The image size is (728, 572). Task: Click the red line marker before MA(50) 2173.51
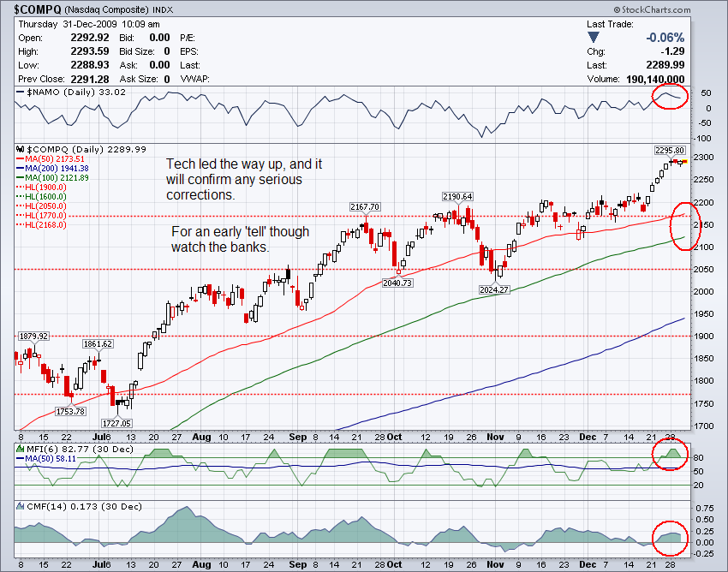pyautogui.click(x=20, y=158)
